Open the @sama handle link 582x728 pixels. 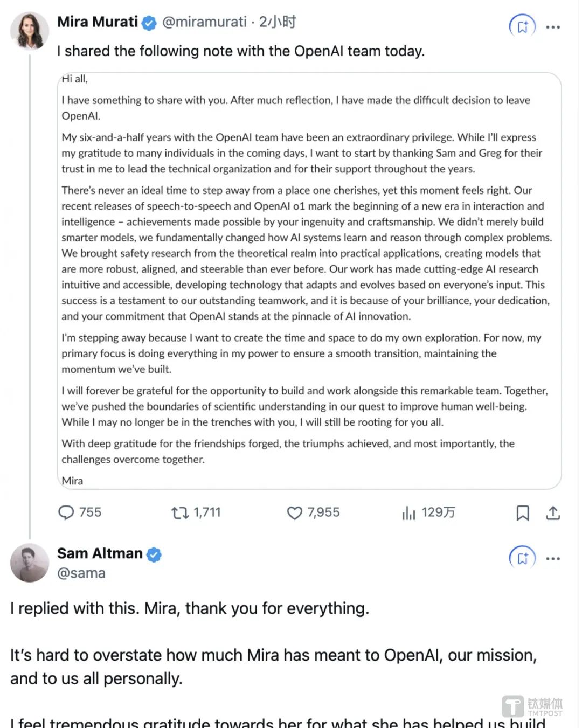81,573
